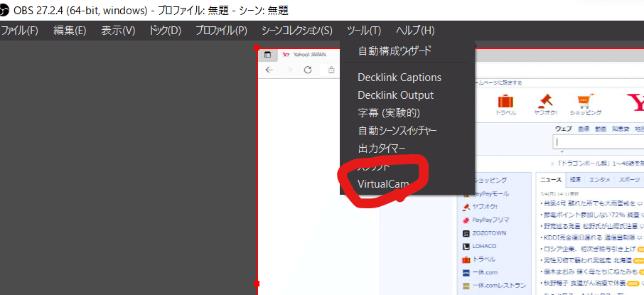Open ヤフオク! in the sidebar list

coord(485,207)
